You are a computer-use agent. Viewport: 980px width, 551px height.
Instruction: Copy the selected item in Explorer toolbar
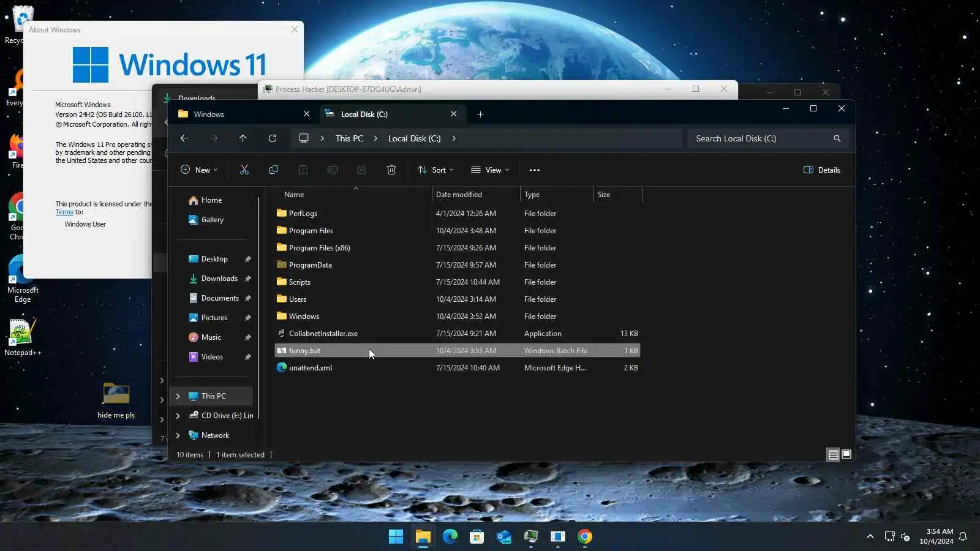[x=274, y=170]
